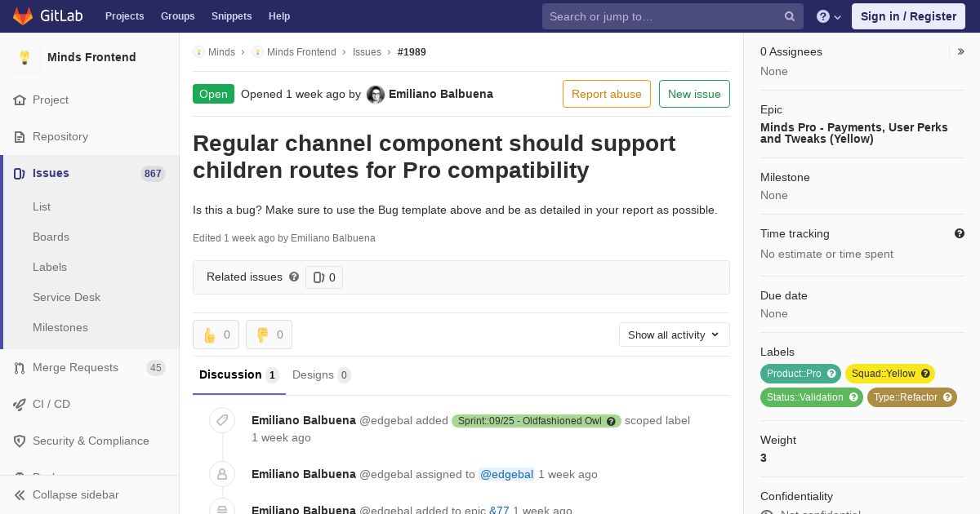Click the #1989 breadcrumb item
Image resolution: width=980 pixels, height=514 pixels.
[412, 52]
